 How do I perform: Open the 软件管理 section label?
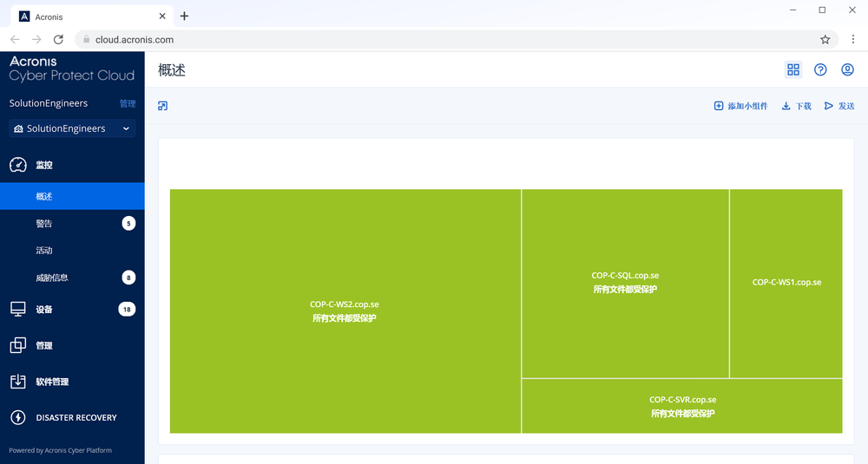[52, 382]
